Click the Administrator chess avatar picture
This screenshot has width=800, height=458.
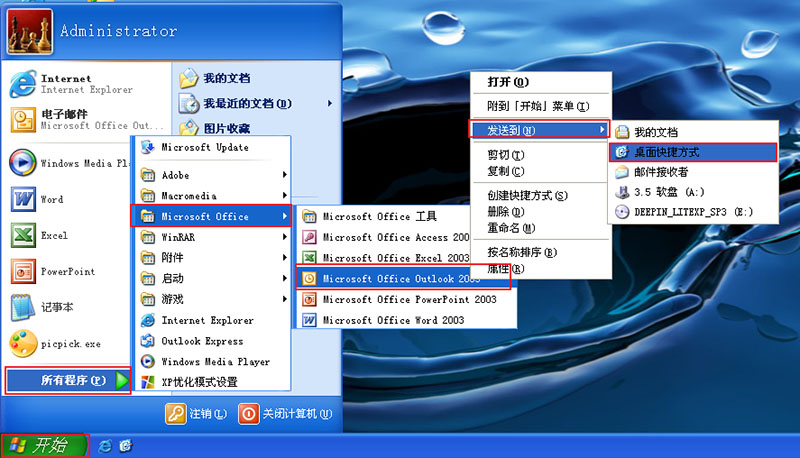coord(30,31)
